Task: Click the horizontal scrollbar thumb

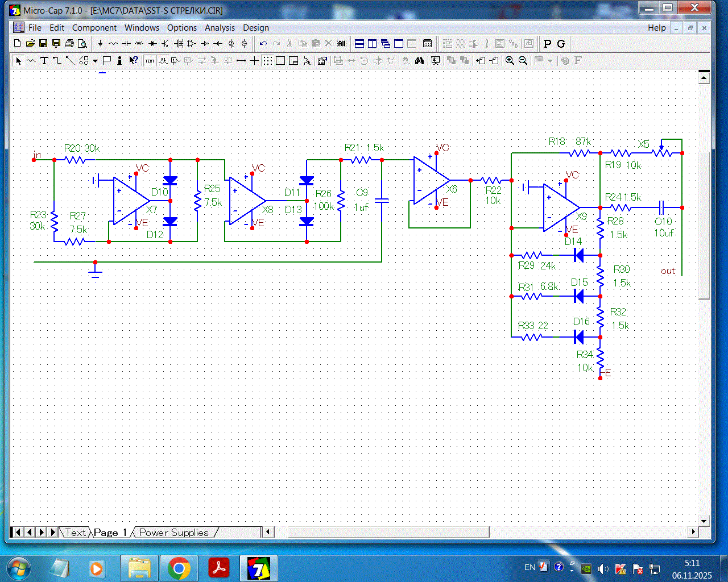Action: 388,533
